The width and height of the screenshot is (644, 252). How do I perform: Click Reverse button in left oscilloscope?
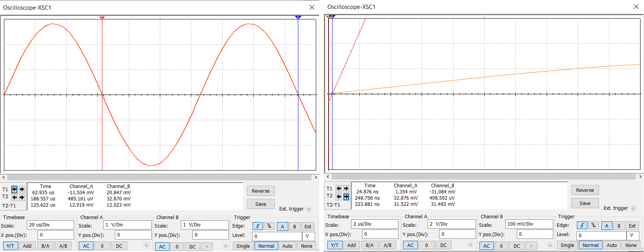tap(261, 191)
